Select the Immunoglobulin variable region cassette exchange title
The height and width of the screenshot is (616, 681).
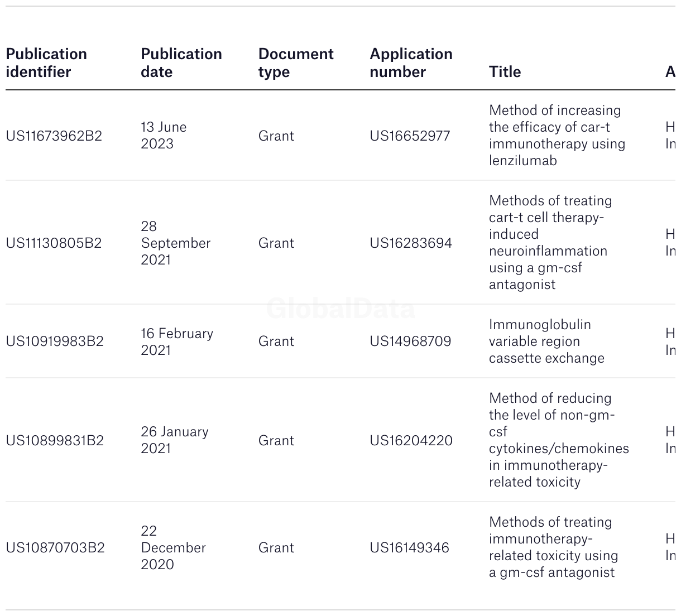(546, 341)
